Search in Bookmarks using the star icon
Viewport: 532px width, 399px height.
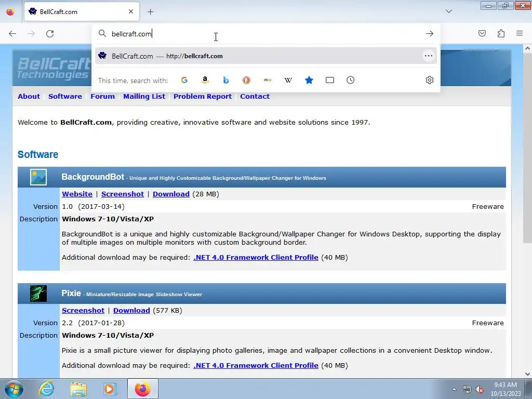309,80
